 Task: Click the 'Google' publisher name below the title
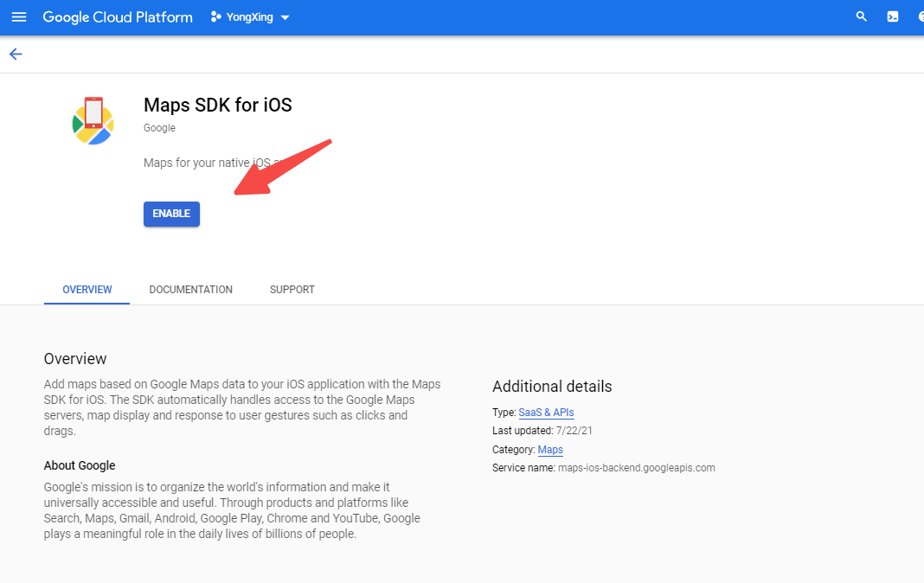click(x=160, y=128)
